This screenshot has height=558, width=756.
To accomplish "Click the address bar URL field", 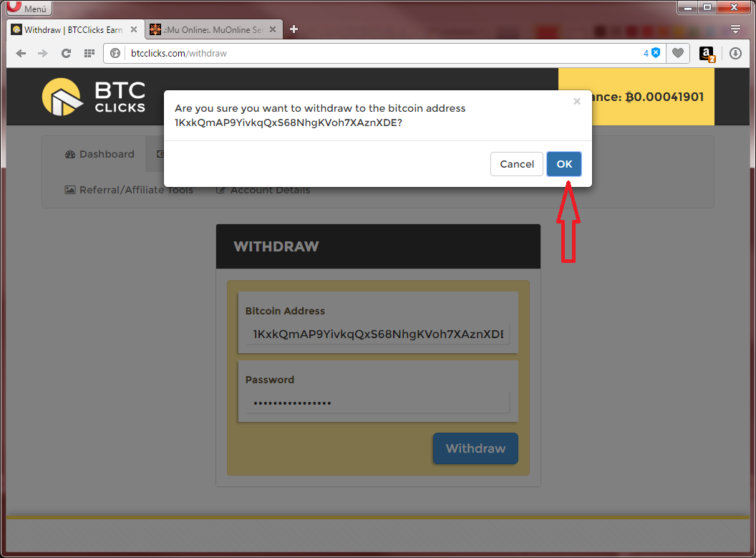I will [x=379, y=54].
